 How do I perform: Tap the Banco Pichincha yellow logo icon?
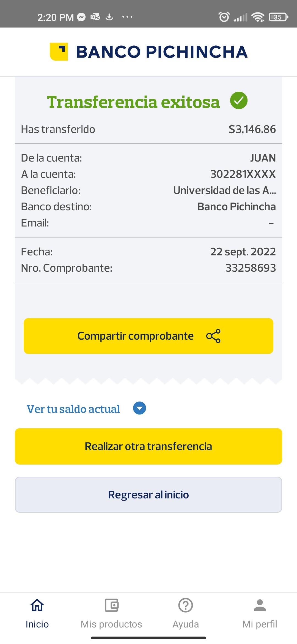[59, 52]
